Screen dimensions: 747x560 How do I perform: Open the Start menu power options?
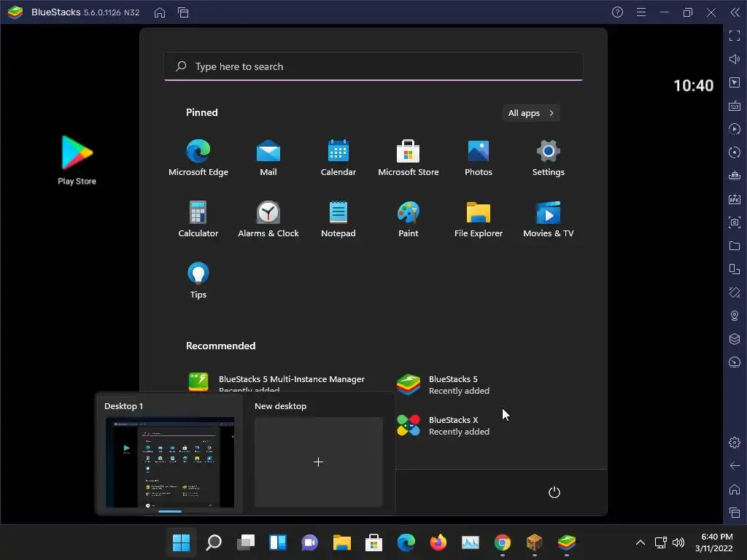click(x=554, y=492)
